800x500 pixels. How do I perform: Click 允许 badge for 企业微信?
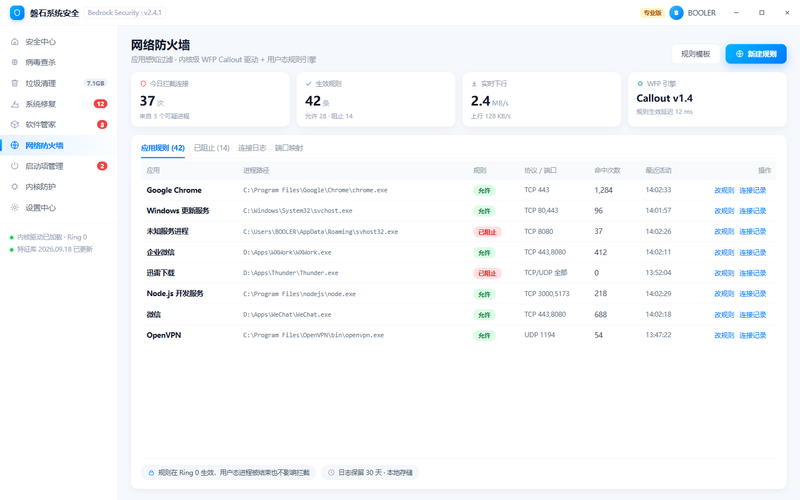pyautogui.click(x=484, y=253)
